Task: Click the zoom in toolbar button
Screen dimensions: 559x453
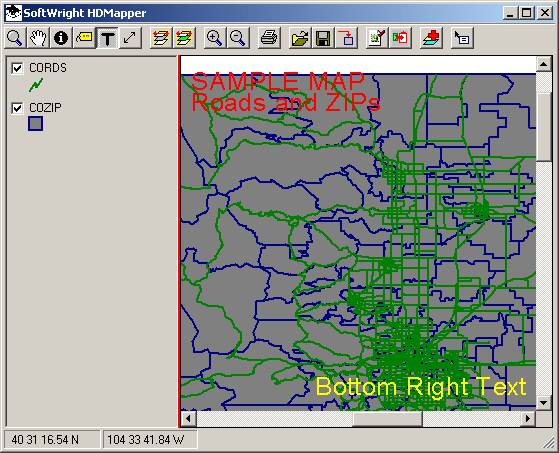Action: pos(215,38)
